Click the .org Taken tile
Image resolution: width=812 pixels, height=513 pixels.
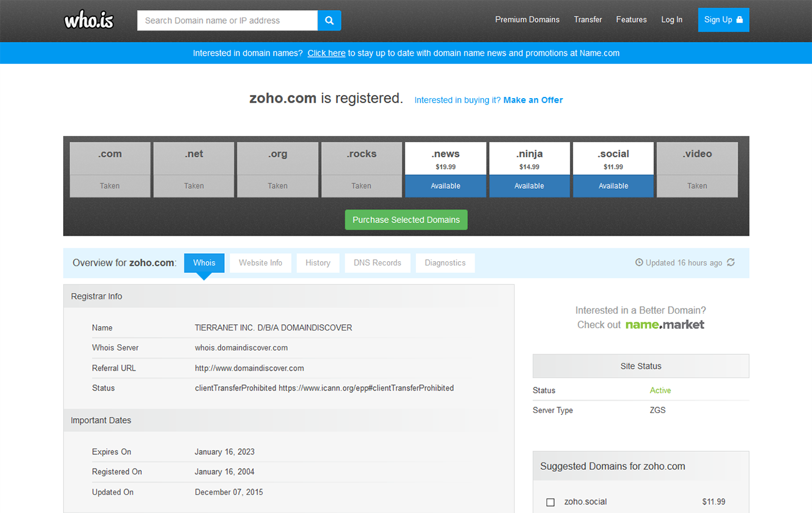(x=277, y=169)
